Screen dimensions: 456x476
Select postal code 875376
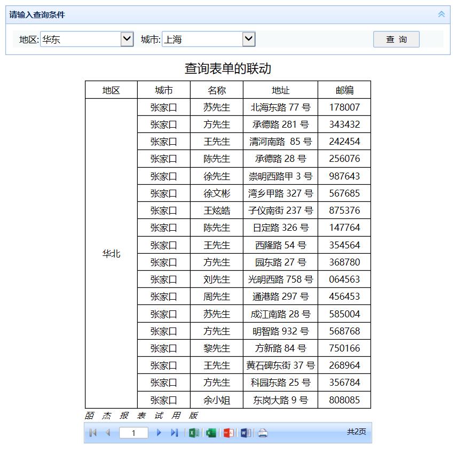point(344,210)
